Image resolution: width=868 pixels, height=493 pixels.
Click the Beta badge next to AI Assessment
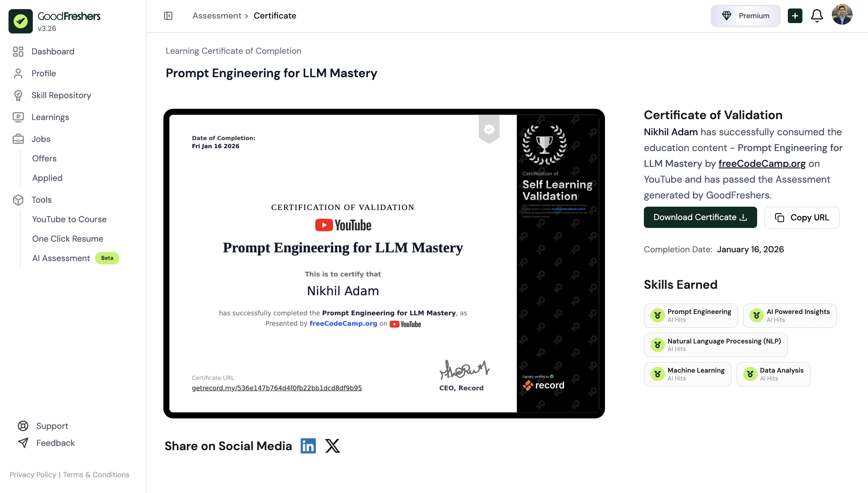(107, 258)
